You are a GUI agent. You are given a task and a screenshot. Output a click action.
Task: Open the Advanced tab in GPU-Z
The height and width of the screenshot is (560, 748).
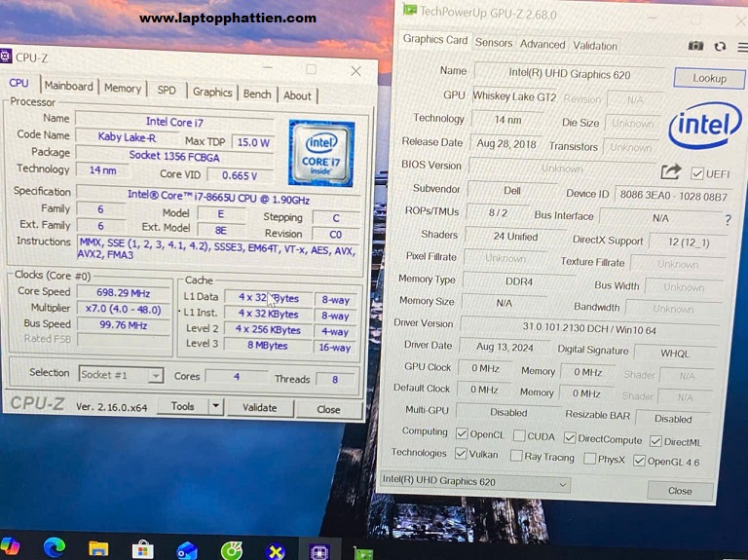click(x=542, y=45)
